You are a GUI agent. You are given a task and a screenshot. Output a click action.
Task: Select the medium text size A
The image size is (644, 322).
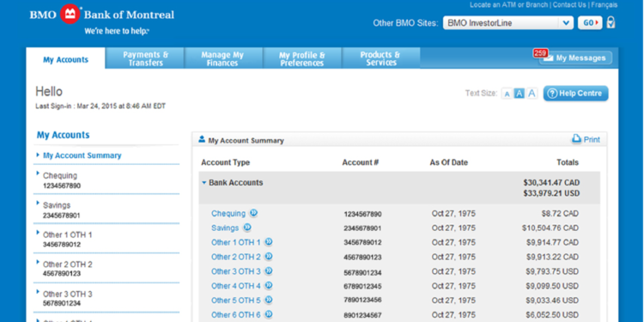[519, 94]
